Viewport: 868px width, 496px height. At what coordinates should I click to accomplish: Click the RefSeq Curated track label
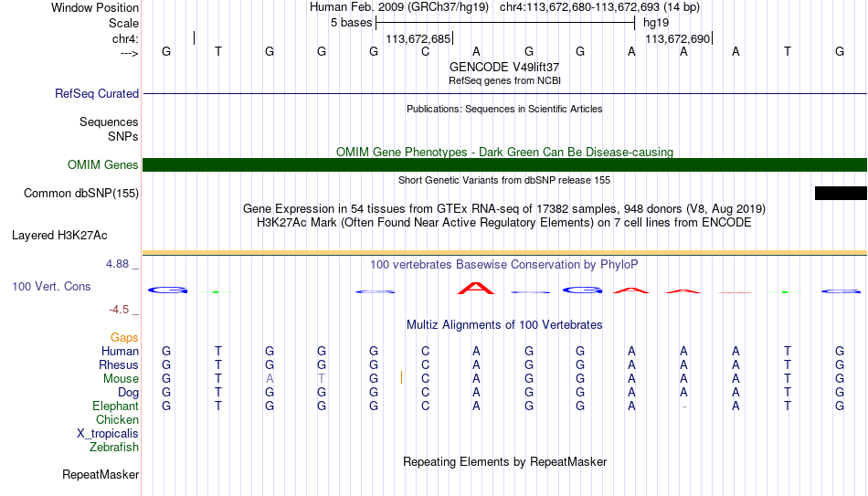pyautogui.click(x=96, y=93)
